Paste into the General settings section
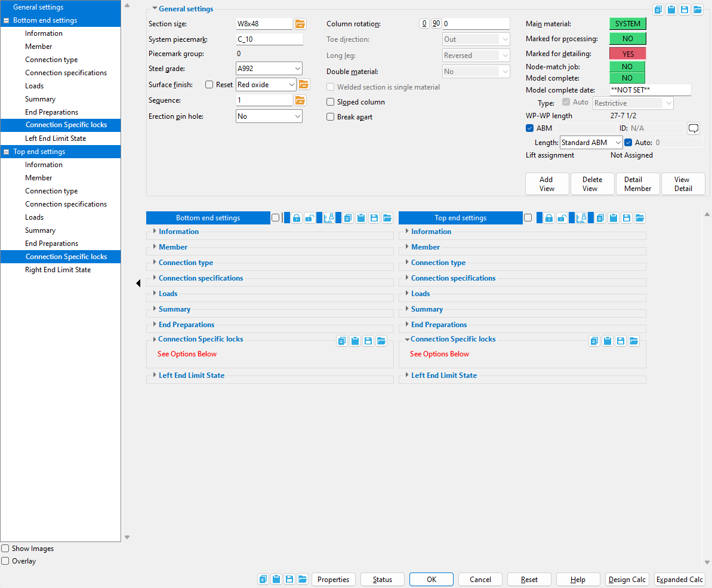Image resolution: width=712 pixels, height=588 pixels. (671, 9)
